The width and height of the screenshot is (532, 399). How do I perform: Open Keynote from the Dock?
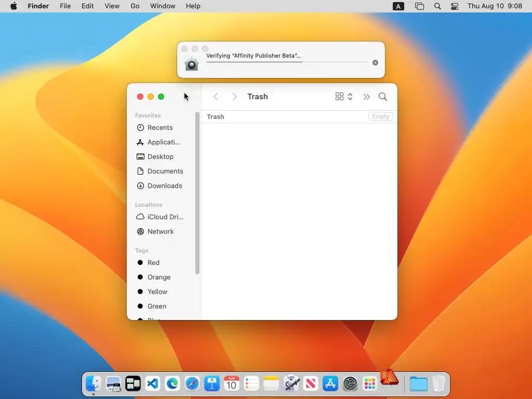pos(212,384)
